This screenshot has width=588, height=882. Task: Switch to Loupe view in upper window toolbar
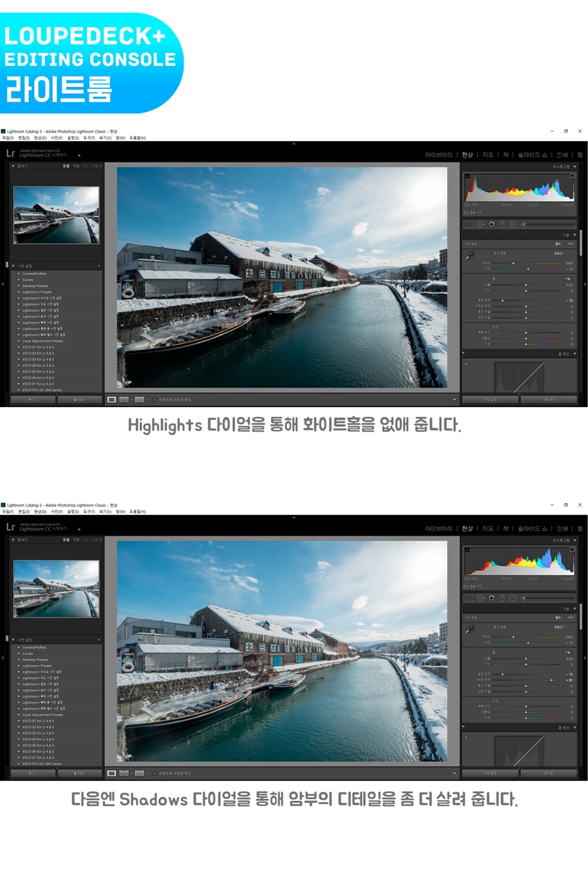[112, 399]
